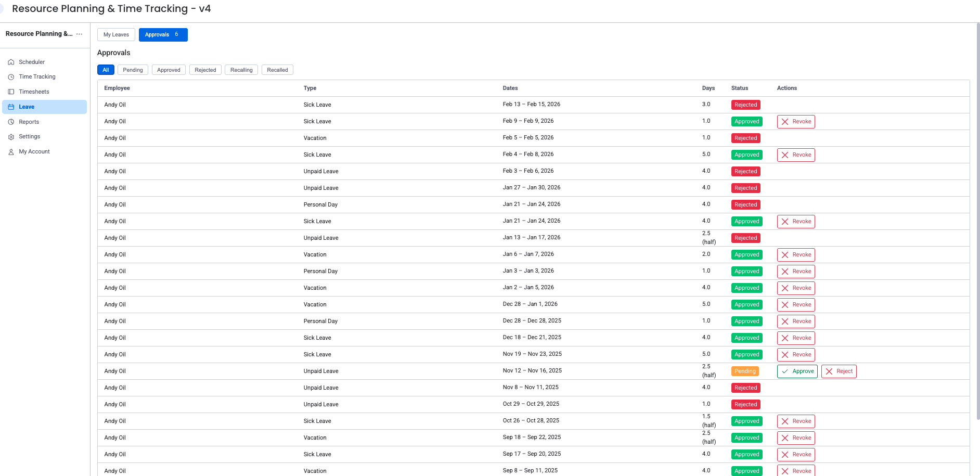Enable the Rejected status filter

click(205, 70)
